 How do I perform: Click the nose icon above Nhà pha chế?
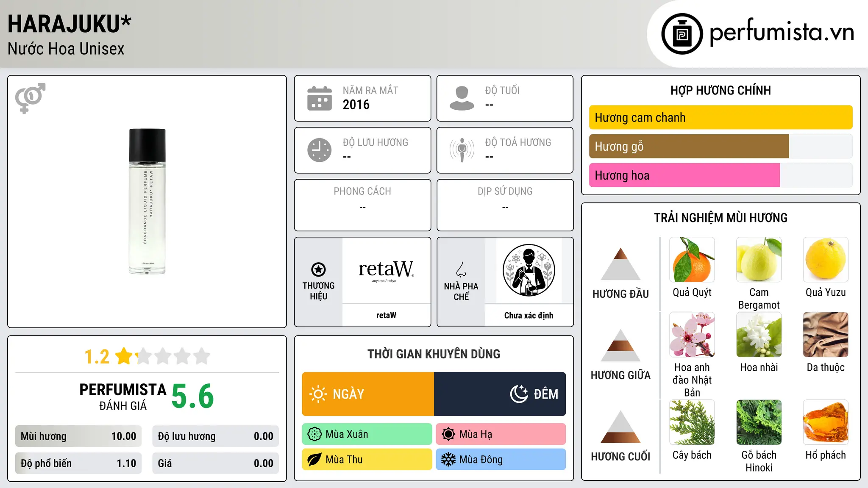click(x=461, y=269)
